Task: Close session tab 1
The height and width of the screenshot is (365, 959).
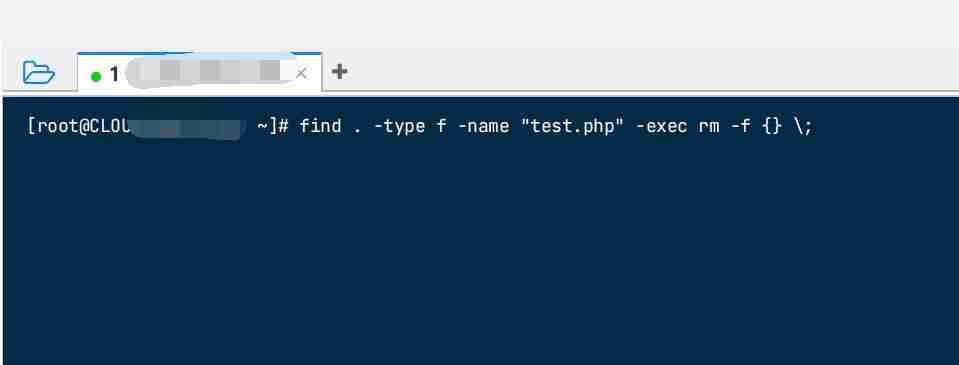Action: tap(301, 74)
